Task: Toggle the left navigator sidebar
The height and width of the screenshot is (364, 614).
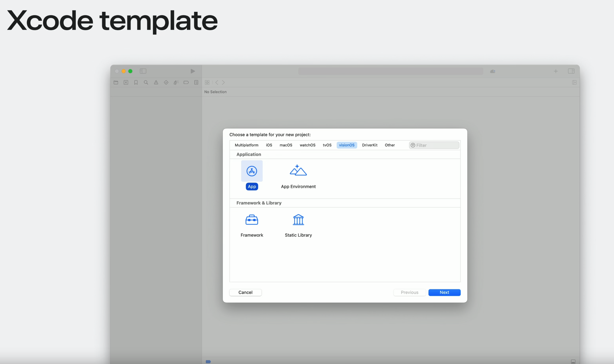Action: click(x=143, y=71)
